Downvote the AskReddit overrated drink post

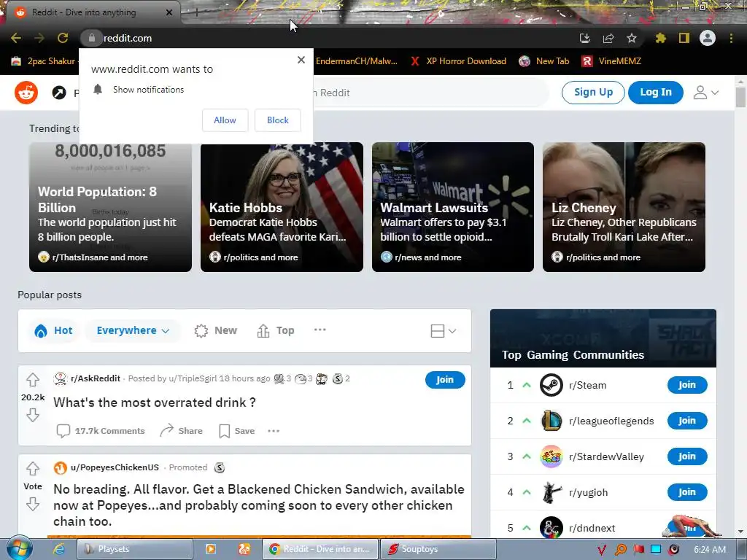[32, 415]
